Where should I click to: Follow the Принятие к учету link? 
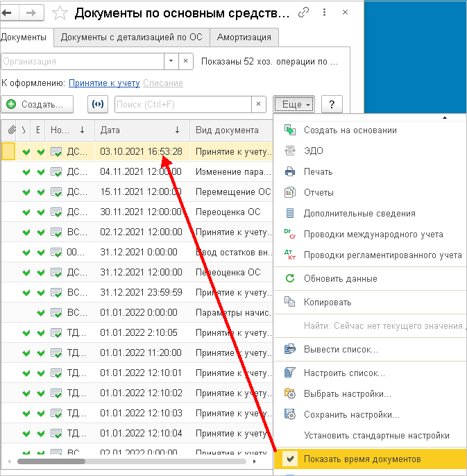click(x=104, y=83)
